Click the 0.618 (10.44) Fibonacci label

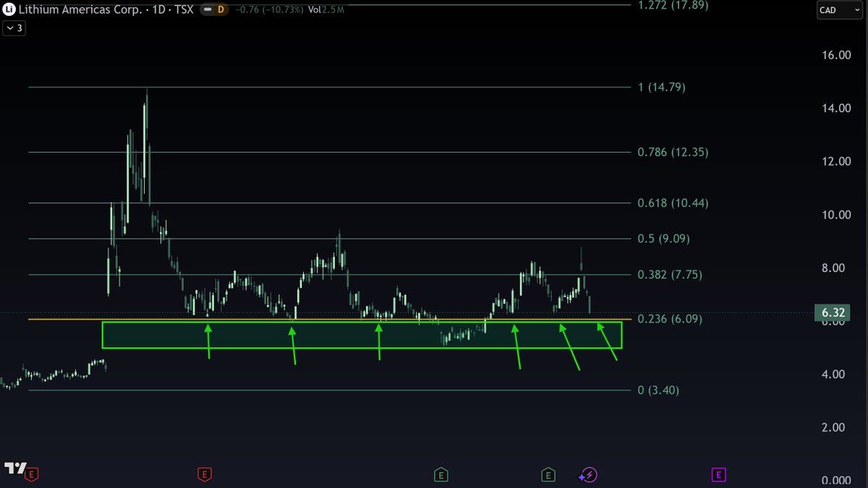tap(673, 203)
